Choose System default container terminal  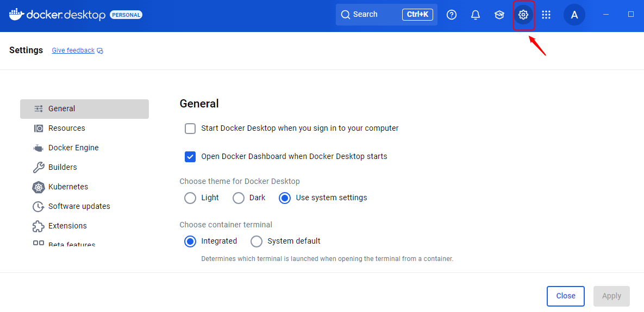coord(257,241)
